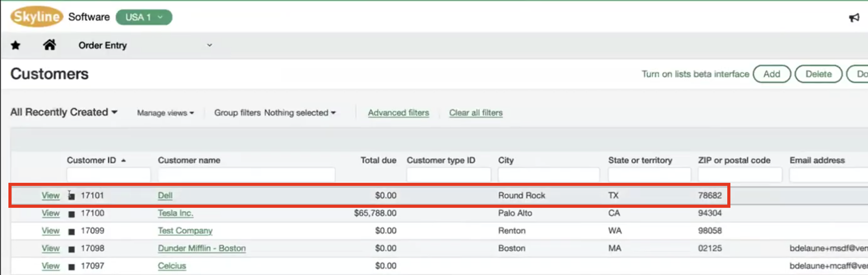Select the checkbox for customer 17098
868x275 pixels.
click(x=71, y=249)
